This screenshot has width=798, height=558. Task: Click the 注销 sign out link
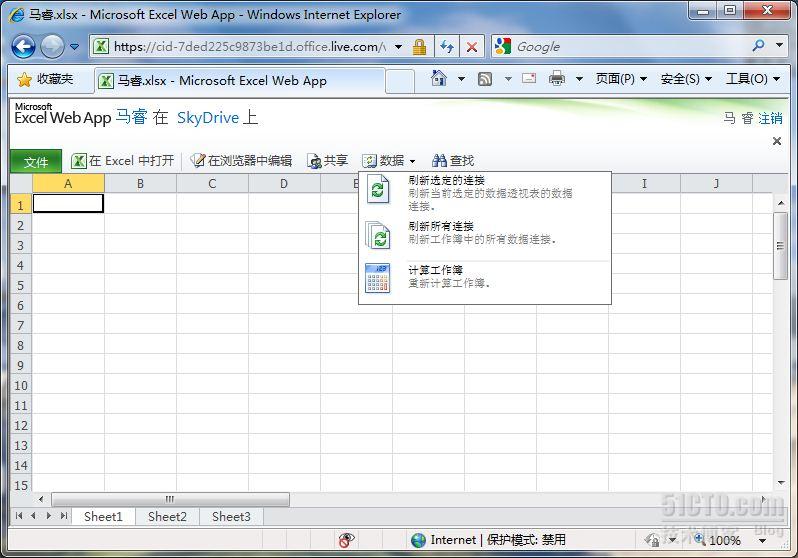(770, 118)
